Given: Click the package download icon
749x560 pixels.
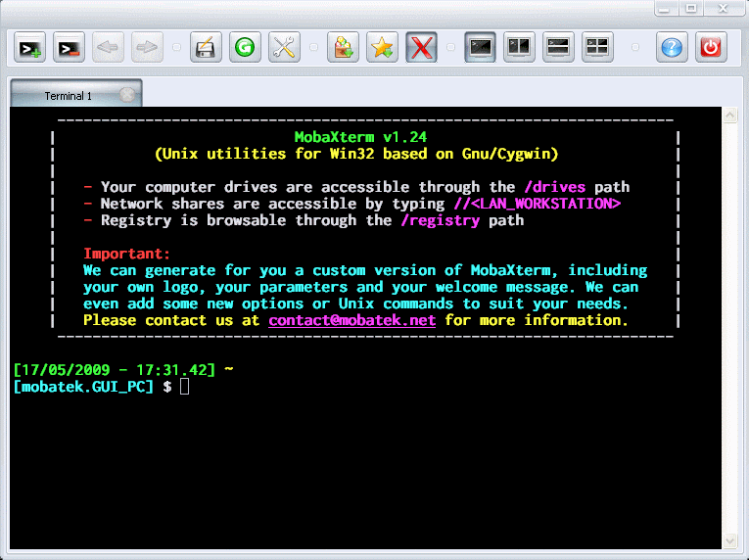Looking at the screenshot, I should tap(343, 47).
